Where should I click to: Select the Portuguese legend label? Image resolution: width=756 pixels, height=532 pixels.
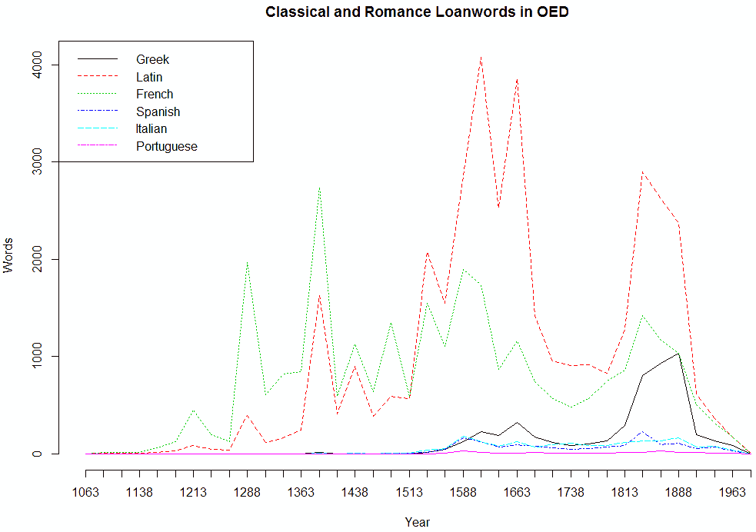click(x=166, y=146)
